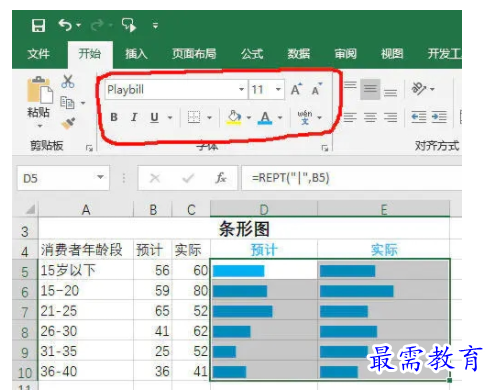
Task: Expand the phonetic guide arrow
Action: [x=319, y=117]
